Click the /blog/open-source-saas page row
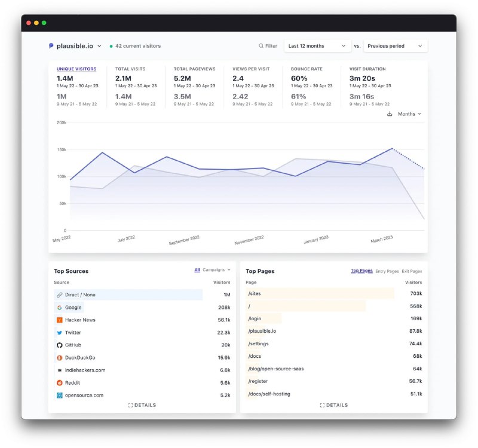The width and height of the screenshot is (478, 448). point(275,369)
